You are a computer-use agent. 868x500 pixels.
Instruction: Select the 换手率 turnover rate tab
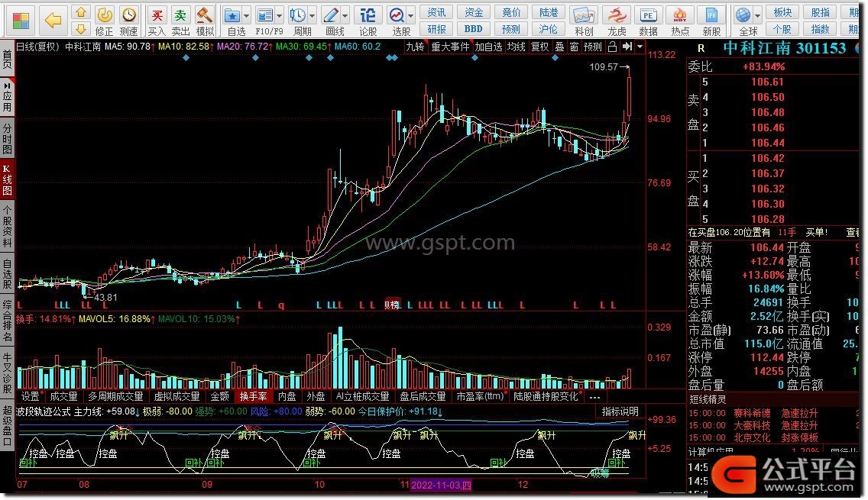[x=253, y=397]
